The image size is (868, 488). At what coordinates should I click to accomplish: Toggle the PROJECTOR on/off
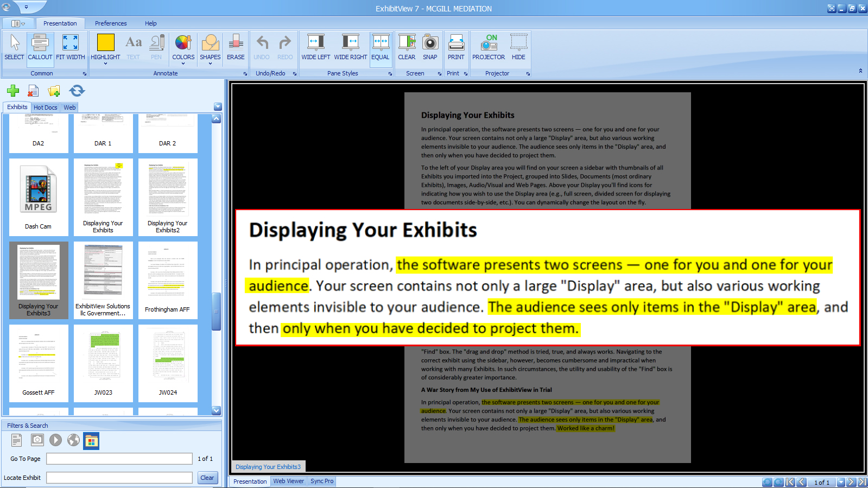click(x=489, y=47)
